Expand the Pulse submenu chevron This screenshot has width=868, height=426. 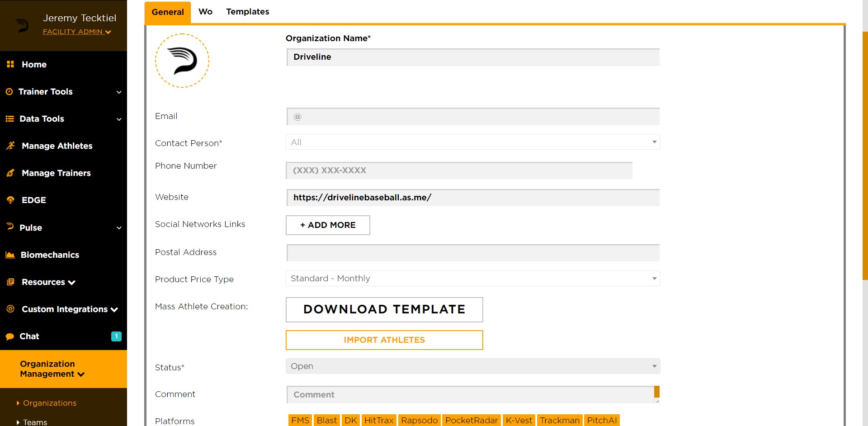(x=119, y=228)
